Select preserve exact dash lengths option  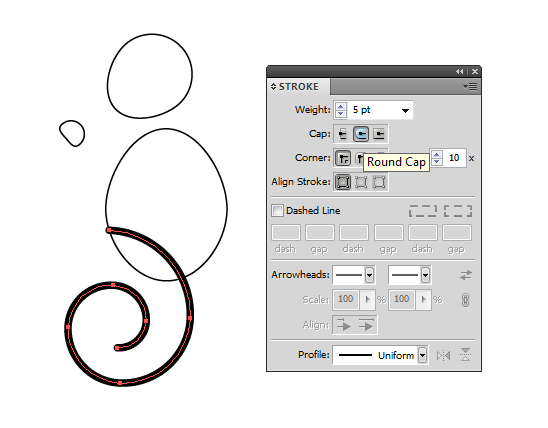423,211
